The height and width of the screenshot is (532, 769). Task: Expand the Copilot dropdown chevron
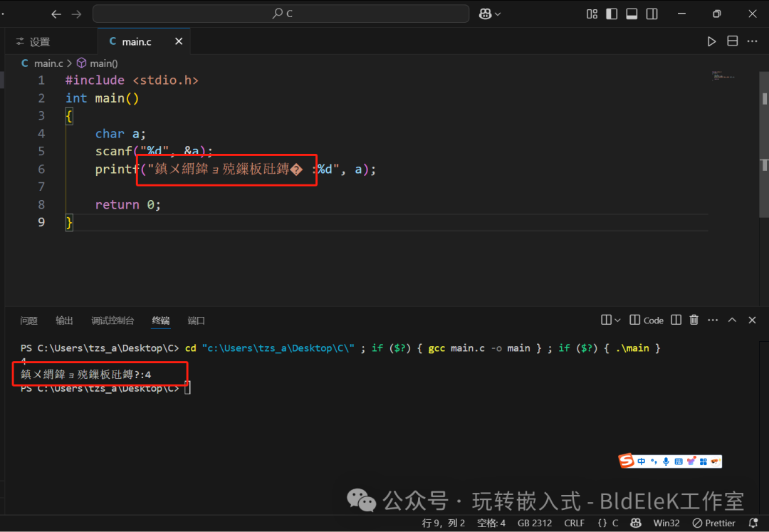click(x=498, y=14)
